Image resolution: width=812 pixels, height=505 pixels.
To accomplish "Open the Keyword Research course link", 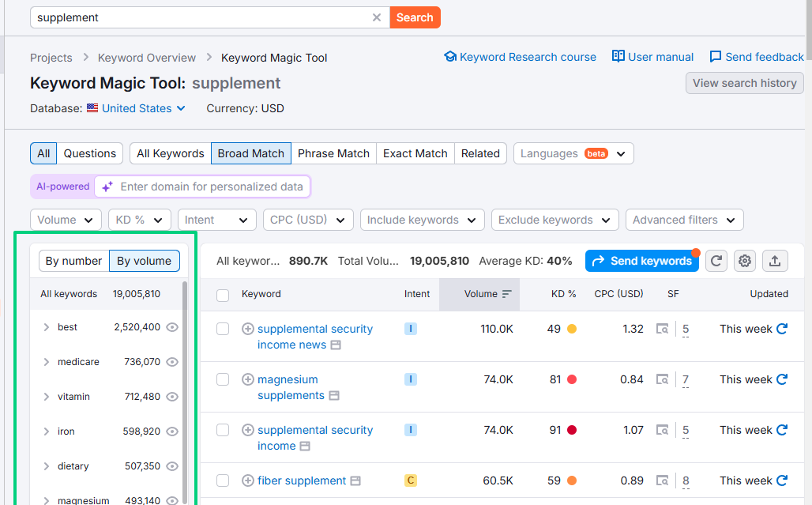I will (x=521, y=57).
